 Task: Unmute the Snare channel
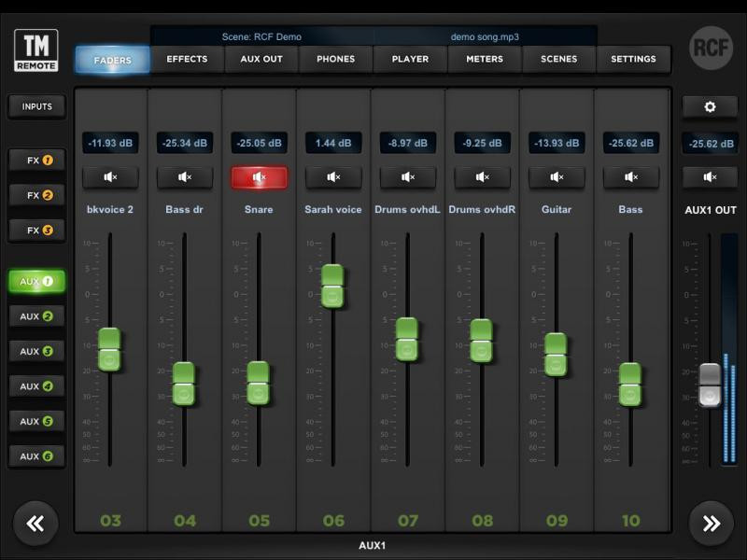[x=259, y=176]
